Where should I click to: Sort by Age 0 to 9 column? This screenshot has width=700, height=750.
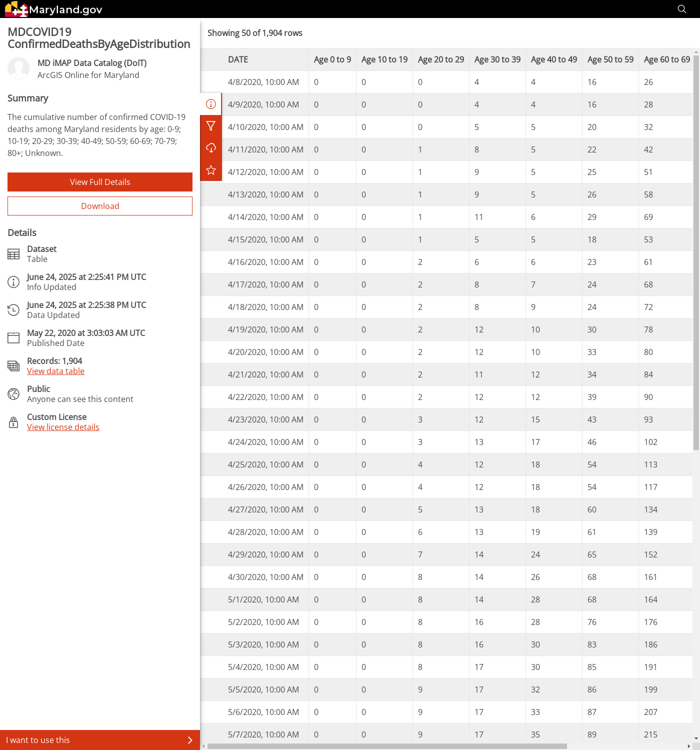(332, 59)
